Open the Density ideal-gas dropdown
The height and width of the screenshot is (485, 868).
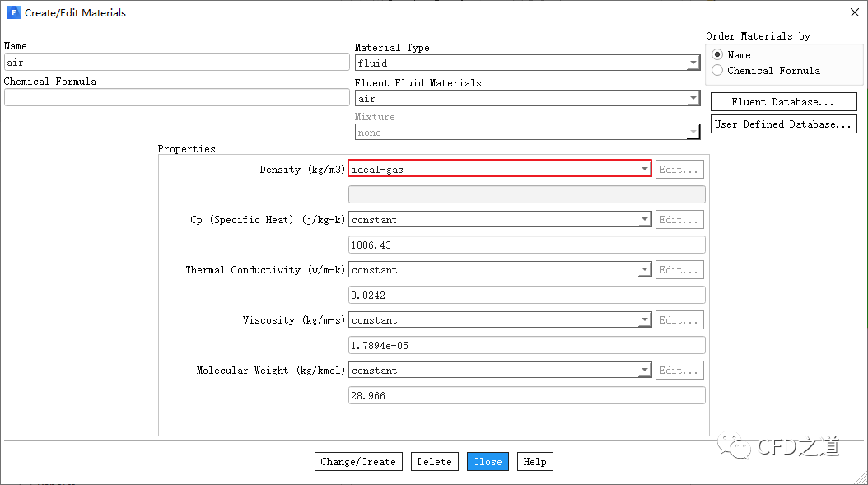(500, 170)
